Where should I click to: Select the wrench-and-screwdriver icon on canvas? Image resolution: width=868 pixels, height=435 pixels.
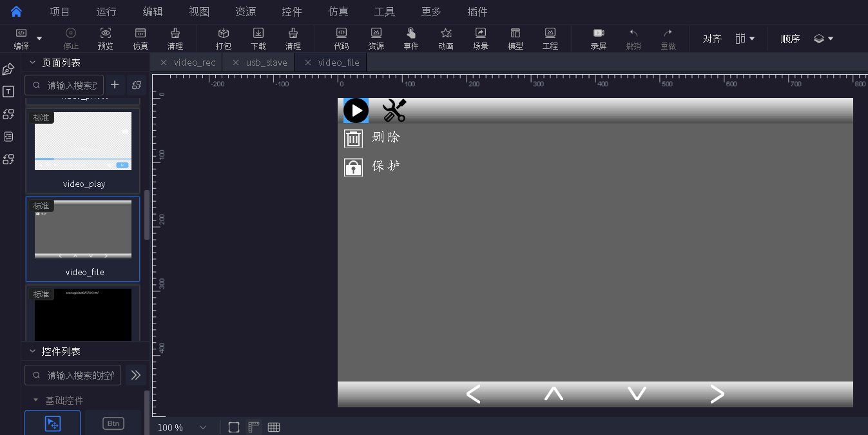tap(394, 111)
